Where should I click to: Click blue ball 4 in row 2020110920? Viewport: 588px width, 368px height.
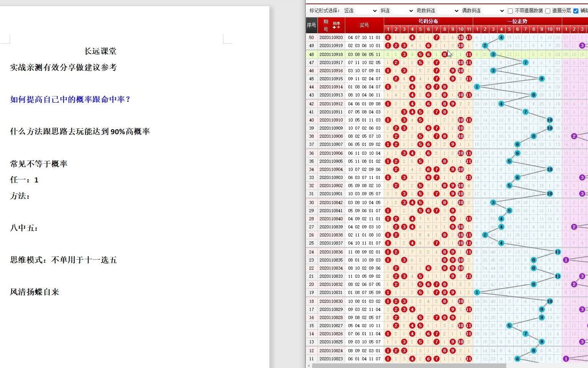501,37
